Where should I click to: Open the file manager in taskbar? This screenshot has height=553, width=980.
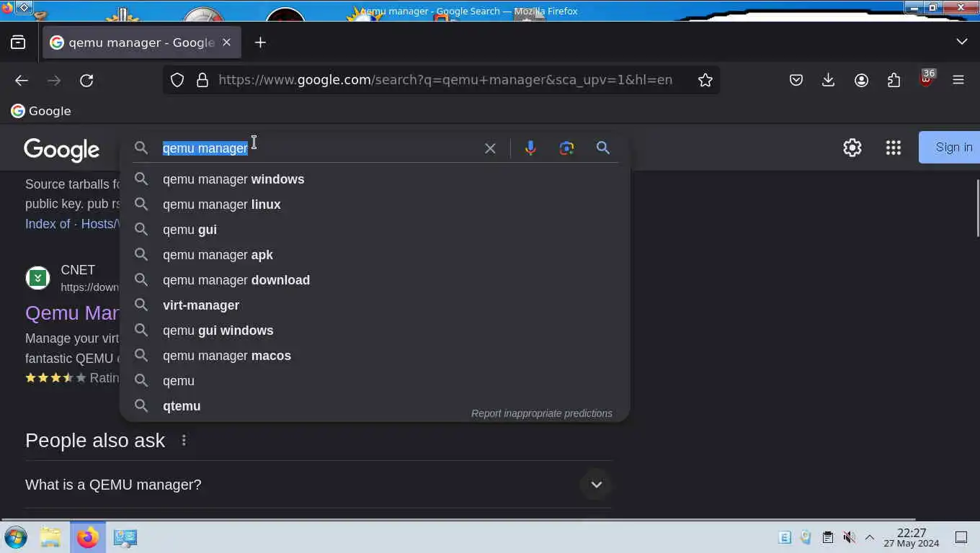click(50, 537)
